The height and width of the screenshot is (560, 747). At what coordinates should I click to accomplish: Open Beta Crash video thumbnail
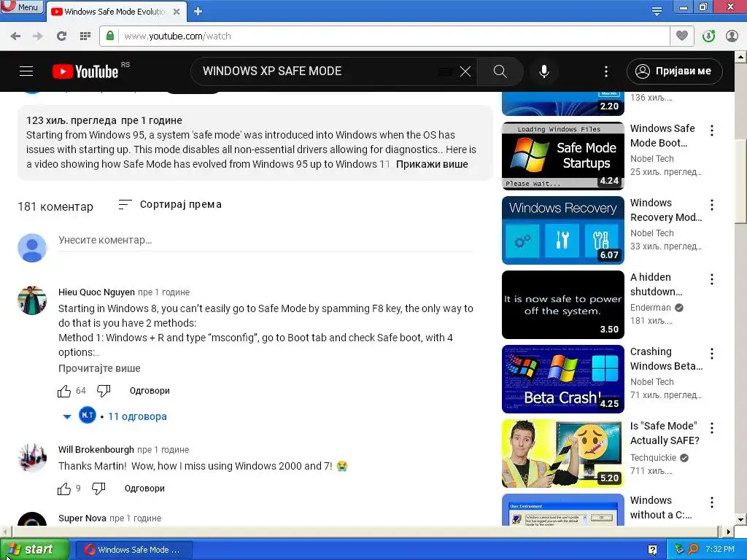(562, 378)
